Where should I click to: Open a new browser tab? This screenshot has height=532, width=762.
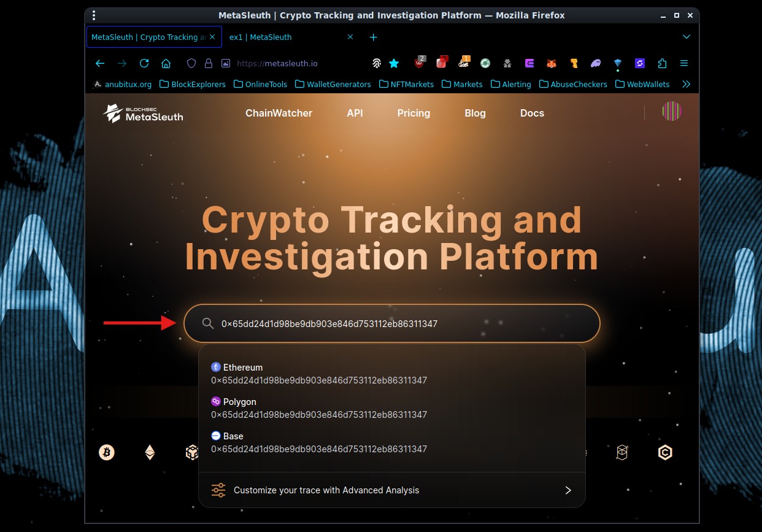pos(373,37)
